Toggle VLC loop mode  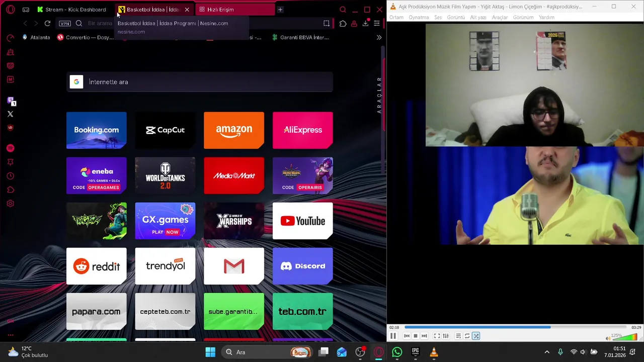(467, 336)
